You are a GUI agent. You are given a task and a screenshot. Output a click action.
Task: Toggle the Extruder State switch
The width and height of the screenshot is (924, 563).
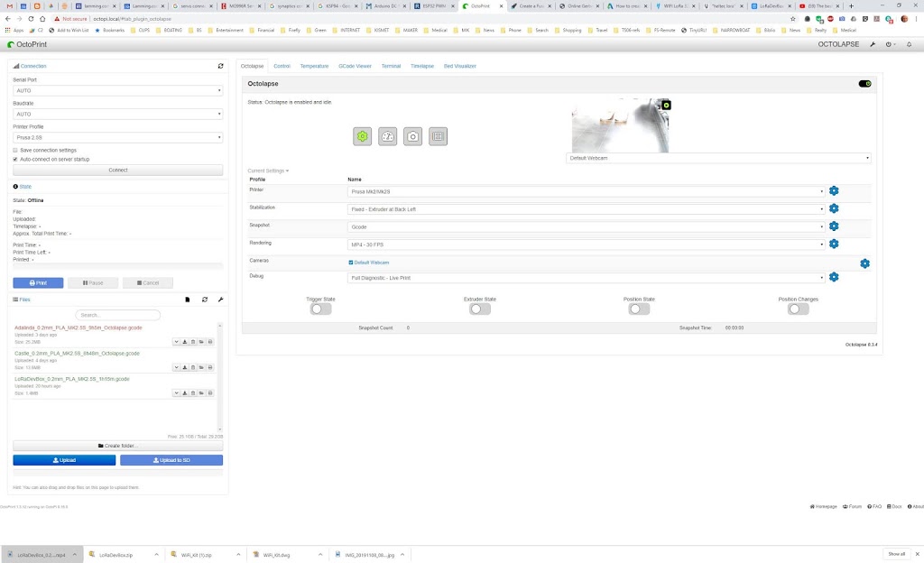(480, 309)
